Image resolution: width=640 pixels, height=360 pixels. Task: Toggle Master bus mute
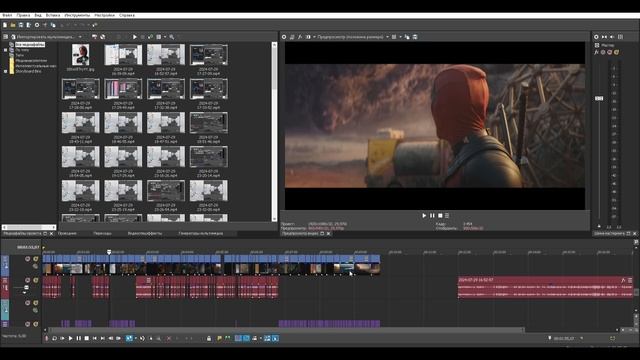tap(610, 52)
